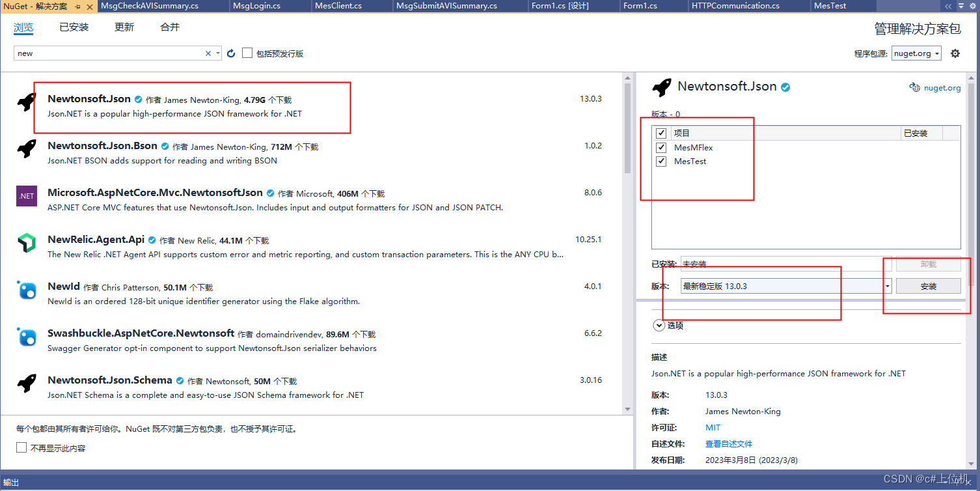
Task: Open the document tabs overflow dropdown
Action: (961, 6)
